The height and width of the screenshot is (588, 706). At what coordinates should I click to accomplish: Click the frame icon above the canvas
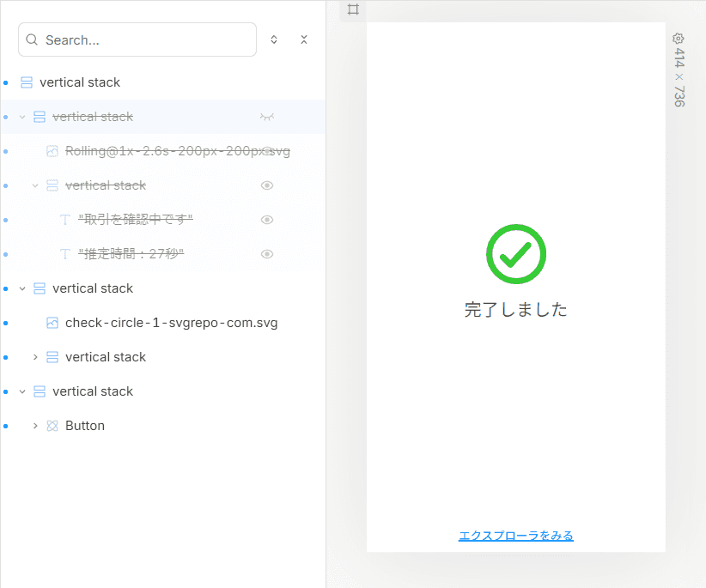tap(354, 9)
